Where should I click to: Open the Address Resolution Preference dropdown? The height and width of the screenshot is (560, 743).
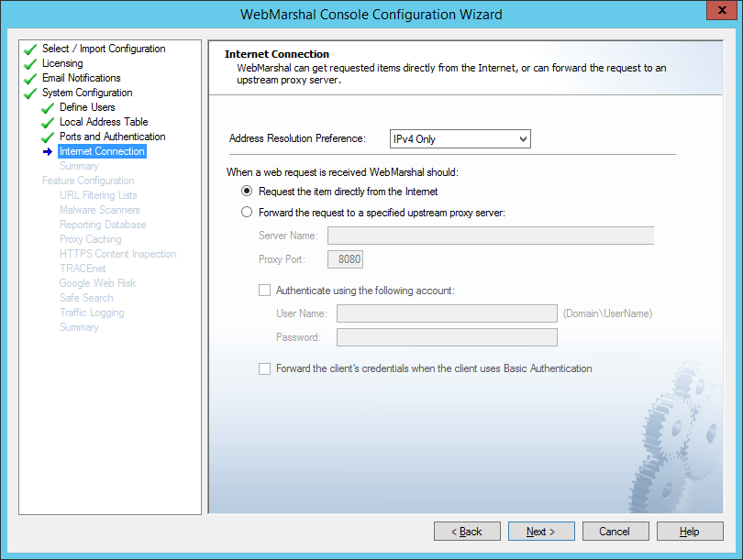460,139
